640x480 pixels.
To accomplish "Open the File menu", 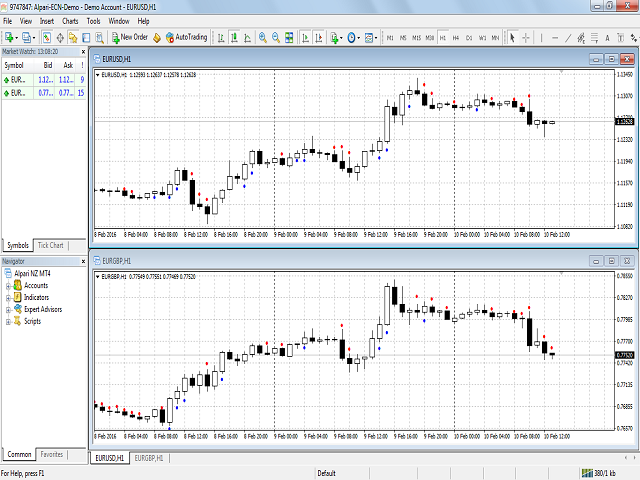I will [x=7, y=21].
